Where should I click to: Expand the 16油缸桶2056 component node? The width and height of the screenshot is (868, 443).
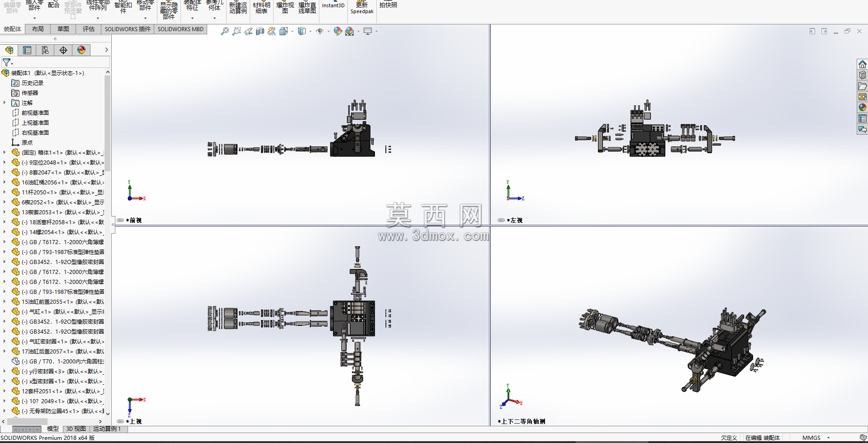click(x=5, y=182)
